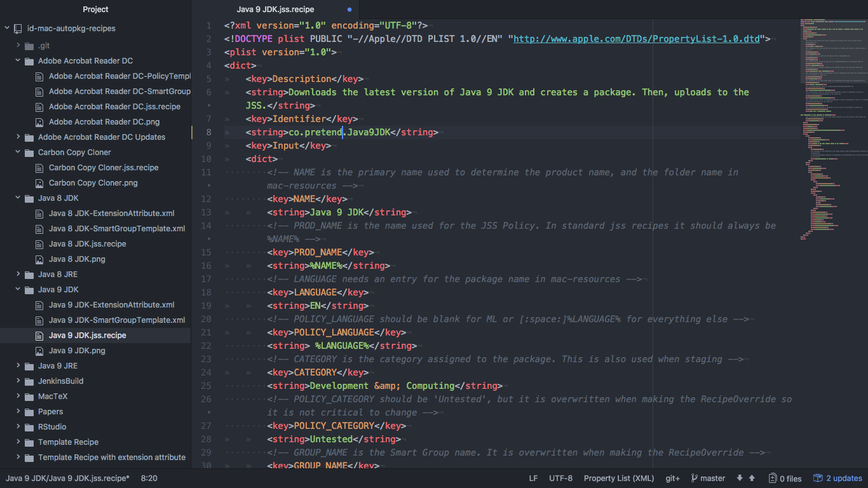Collapse the Java 8 JDK folder
The width and height of the screenshot is (868, 488).
pos(18,198)
